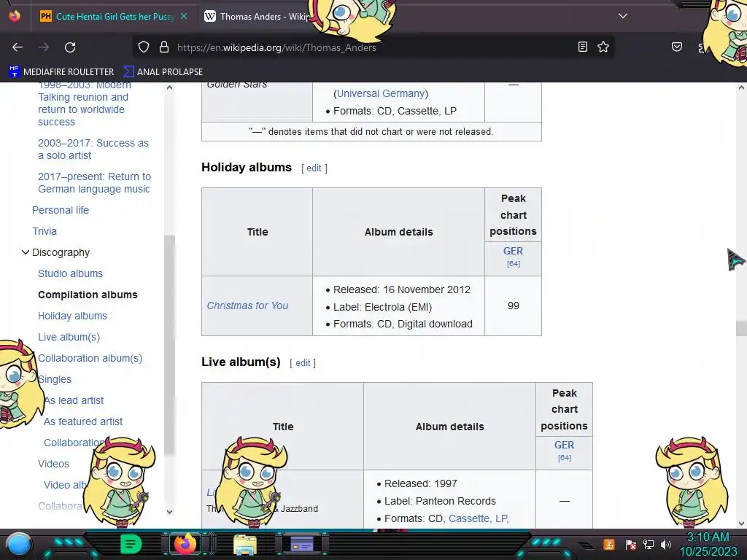
Task: Click 'Released: 16 November 2012' text
Action: 402,289
